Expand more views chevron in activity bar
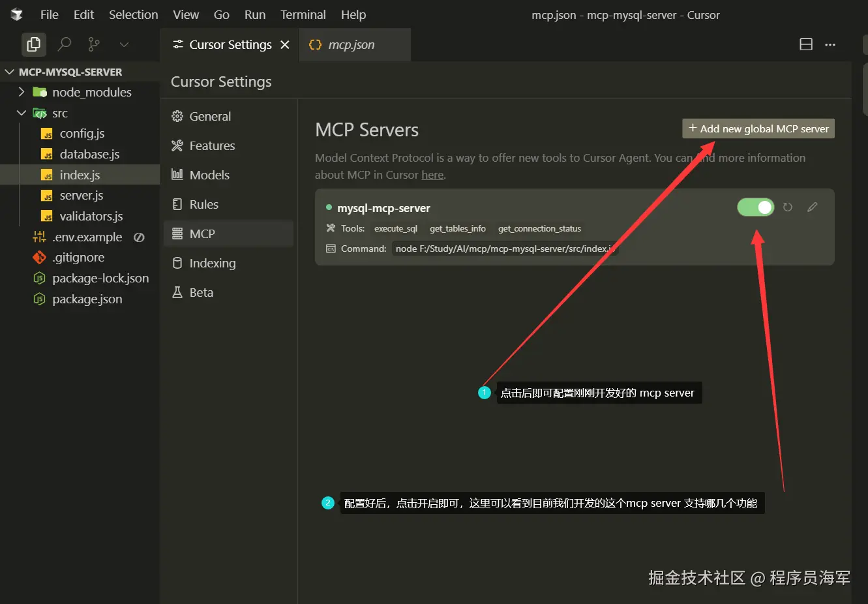 point(124,44)
